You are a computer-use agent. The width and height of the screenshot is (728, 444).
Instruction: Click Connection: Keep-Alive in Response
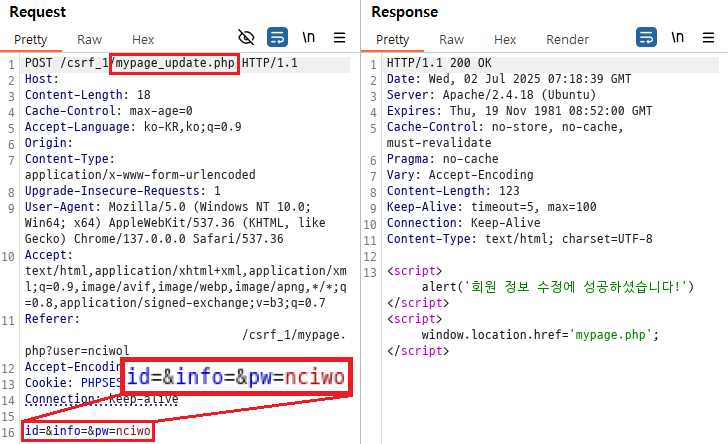coord(464,223)
